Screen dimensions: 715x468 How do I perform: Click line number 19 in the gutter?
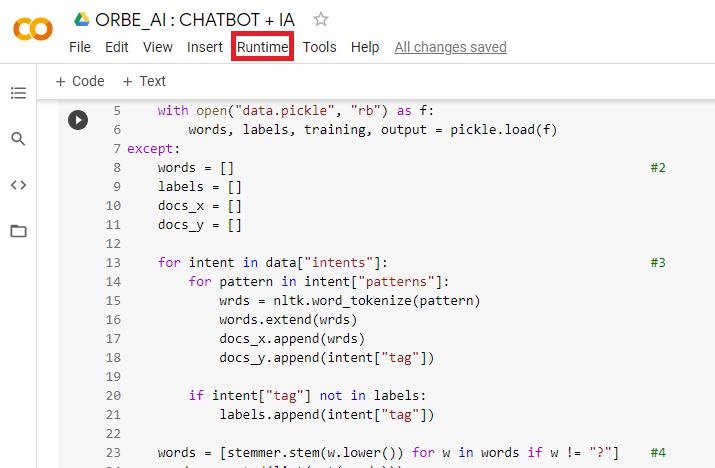click(113, 377)
